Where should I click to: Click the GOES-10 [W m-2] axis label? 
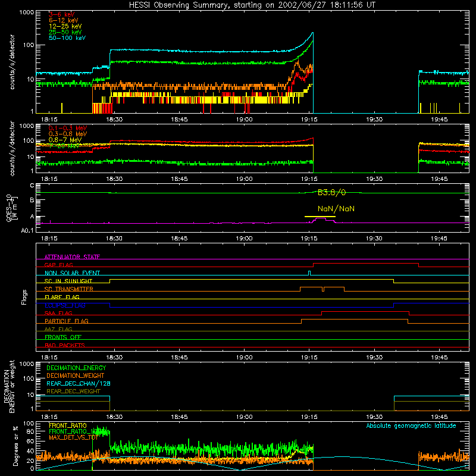tap(11, 208)
